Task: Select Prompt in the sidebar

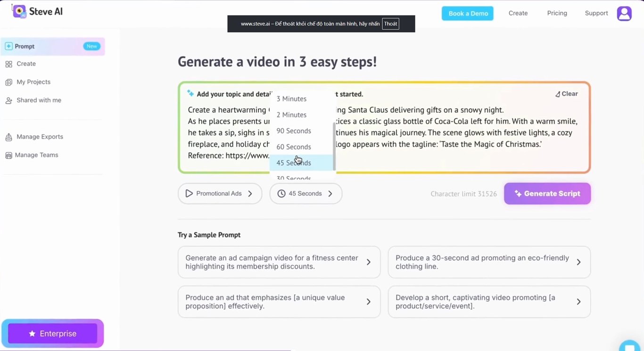Action: (52, 46)
